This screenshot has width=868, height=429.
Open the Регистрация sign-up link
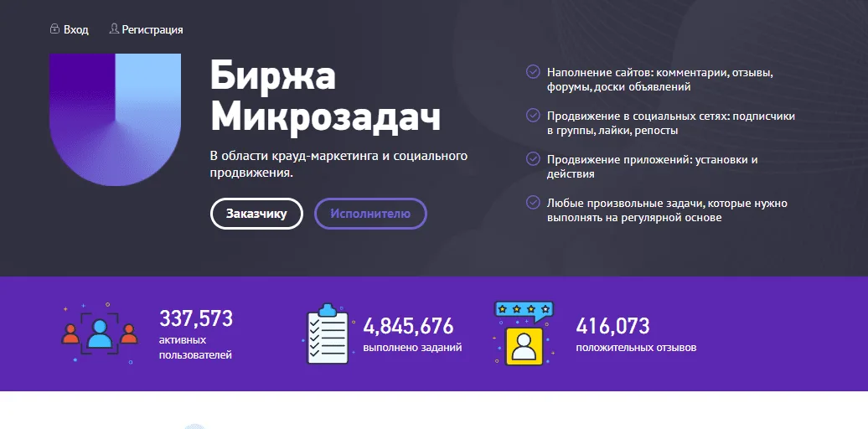(152, 29)
